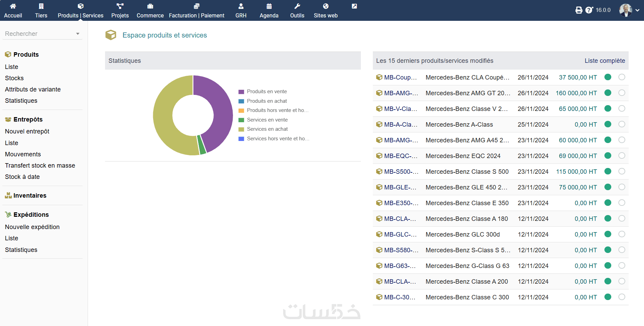Open the user account dropdown

629,10
